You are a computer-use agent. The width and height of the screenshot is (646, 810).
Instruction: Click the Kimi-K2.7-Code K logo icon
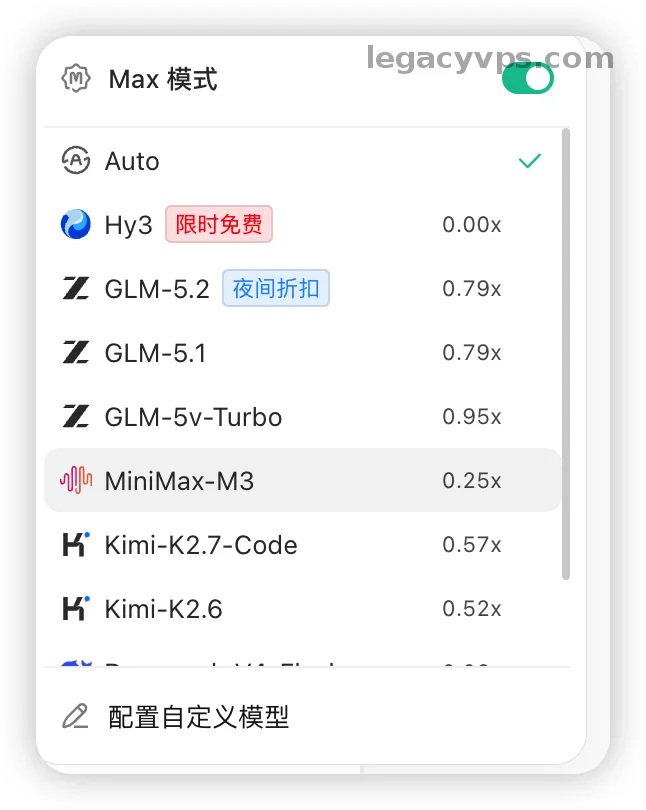pyautogui.click(x=75, y=544)
